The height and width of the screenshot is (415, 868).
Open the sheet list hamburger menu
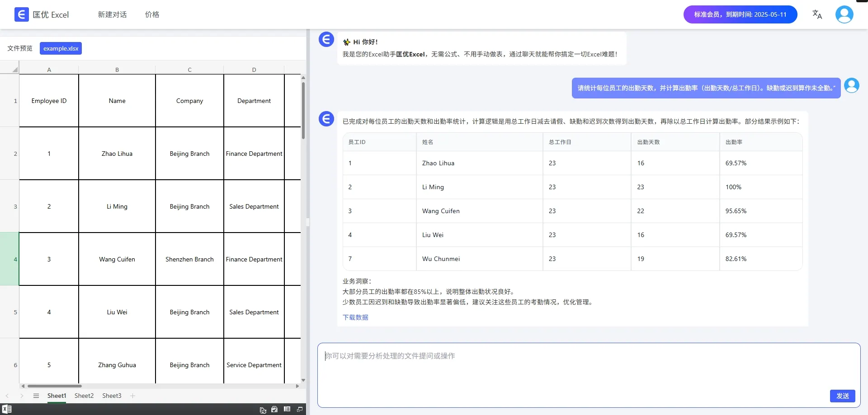(36, 396)
